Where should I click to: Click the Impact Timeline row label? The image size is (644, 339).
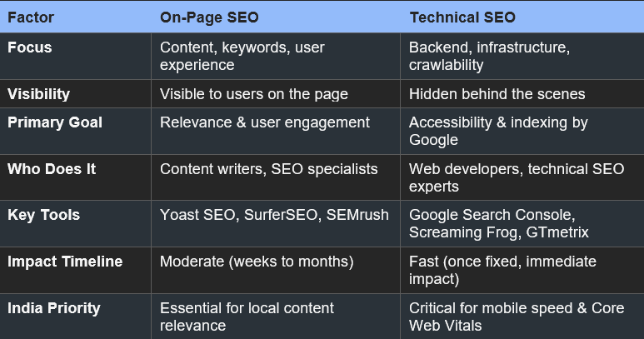(x=65, y=262)
